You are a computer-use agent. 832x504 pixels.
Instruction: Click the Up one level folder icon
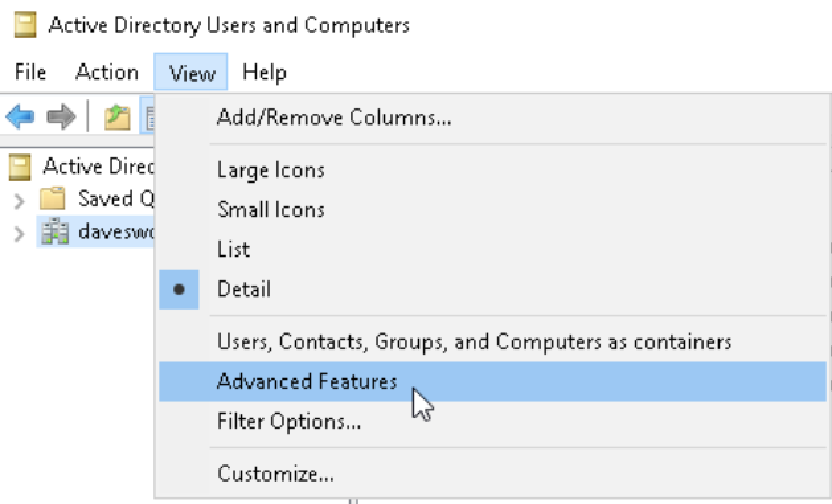click(x=116, y=117)
